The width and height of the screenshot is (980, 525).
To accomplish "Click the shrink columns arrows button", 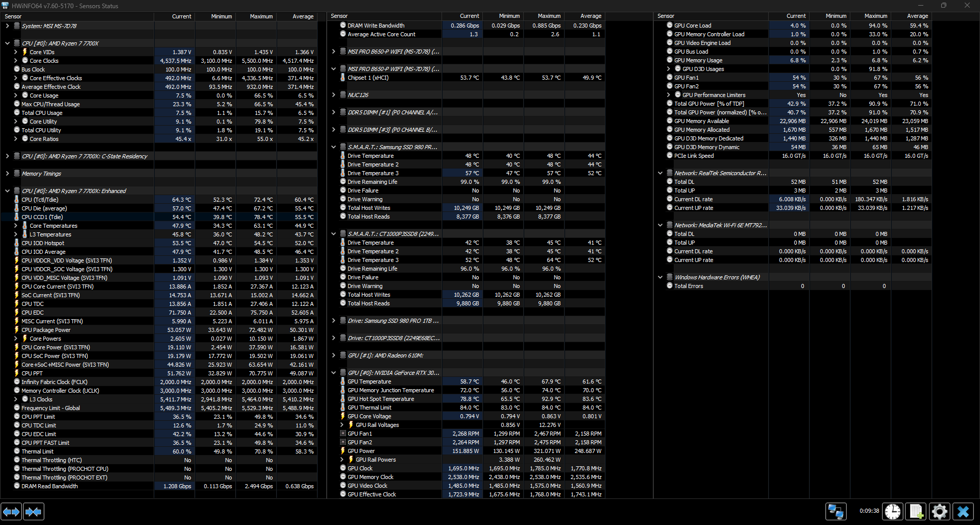I will (x=34, y=511).
